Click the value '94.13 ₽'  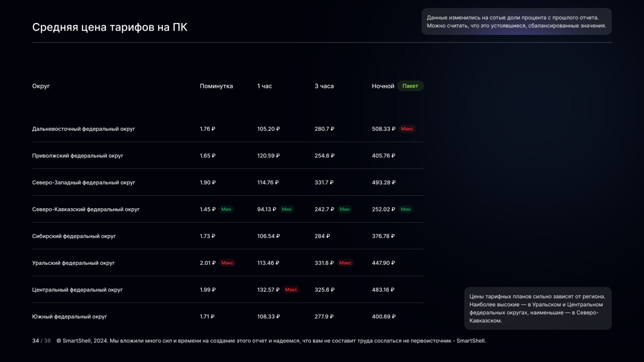pos(267,210)
